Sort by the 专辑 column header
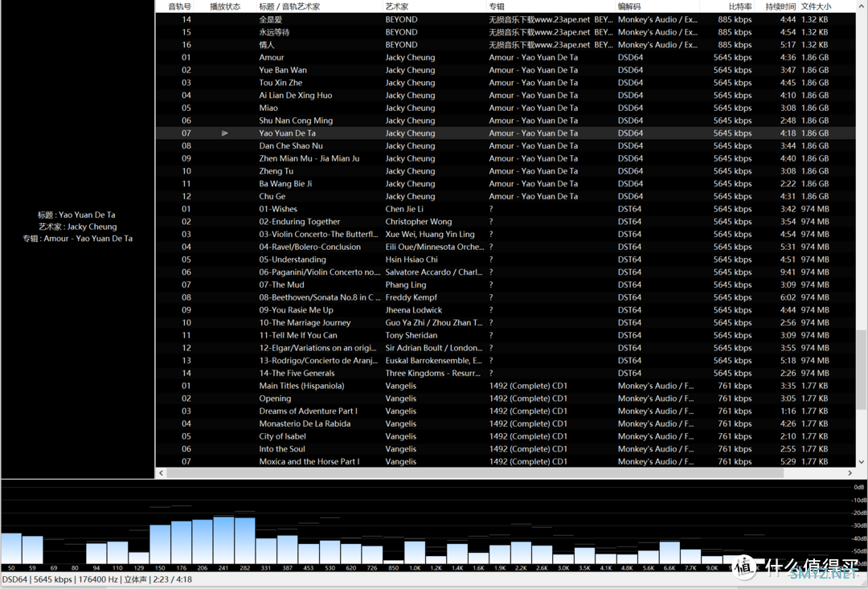This screenshot has height=589, width=868. 497,6
